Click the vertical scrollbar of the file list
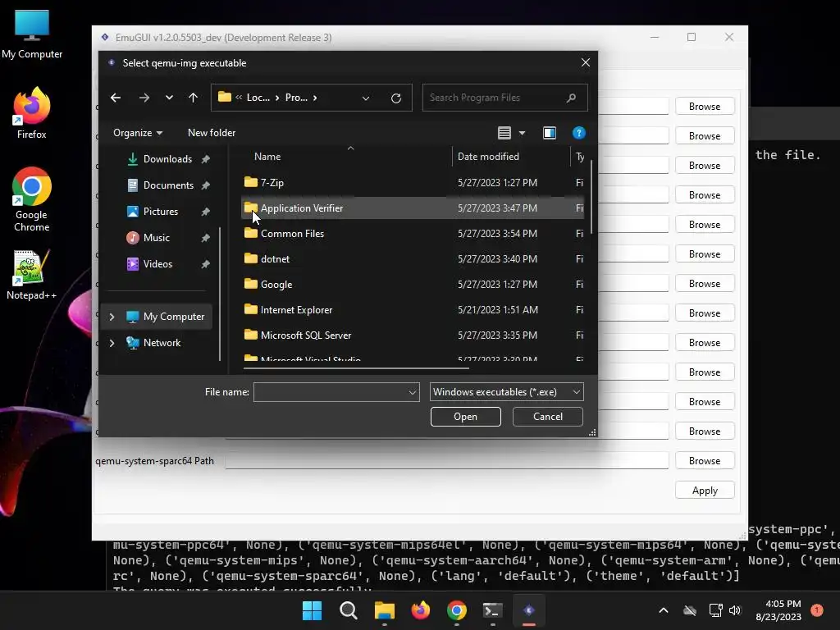The image size is (840, 630). coord(591,197)
